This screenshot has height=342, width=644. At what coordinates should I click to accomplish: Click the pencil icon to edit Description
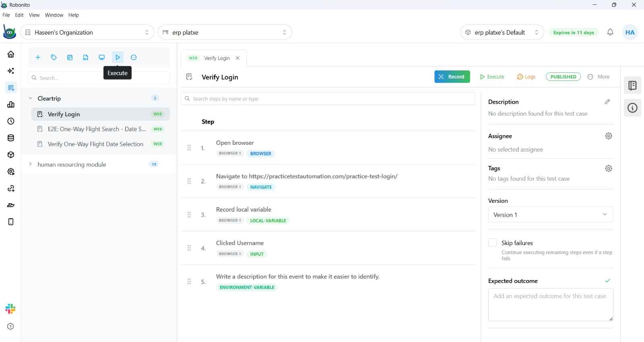(607, 102)
